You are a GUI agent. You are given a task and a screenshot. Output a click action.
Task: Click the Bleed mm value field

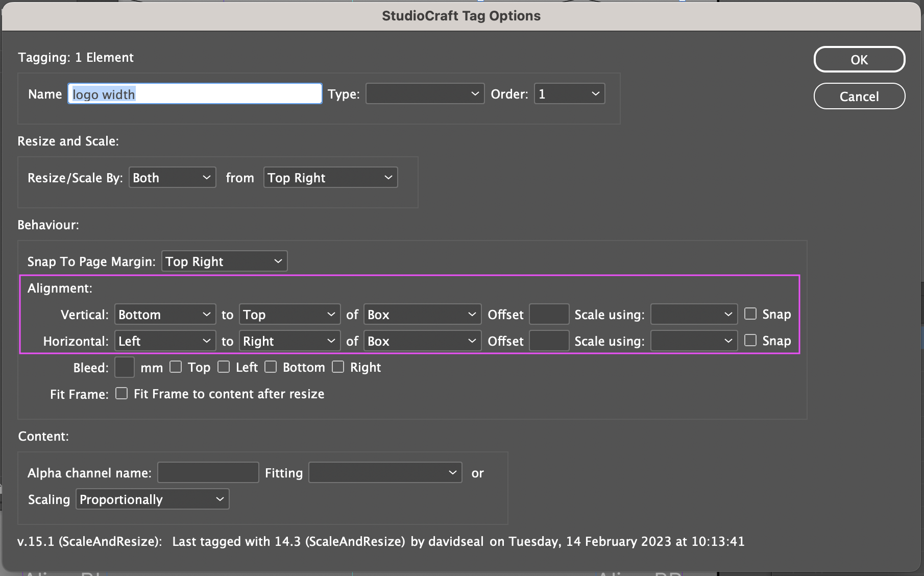125,368
